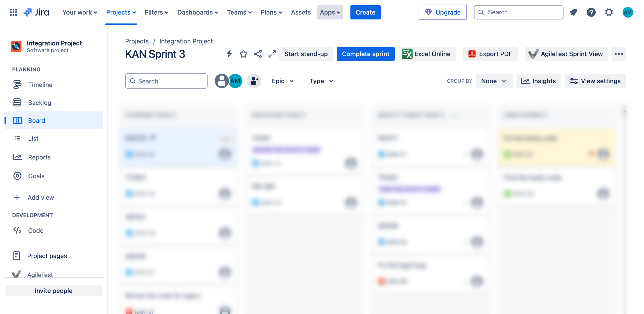Click the board search input field
The height and width of the screenshot is (314, 644).
[x=166, y=81]
